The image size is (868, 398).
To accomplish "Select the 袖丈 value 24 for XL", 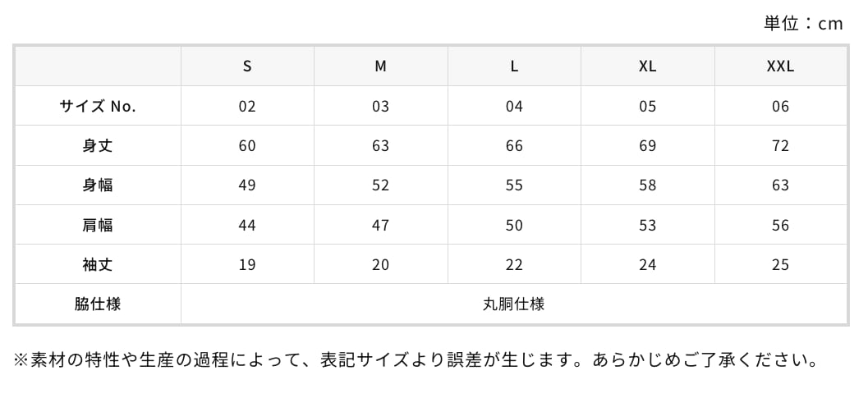I will [648, 264].
